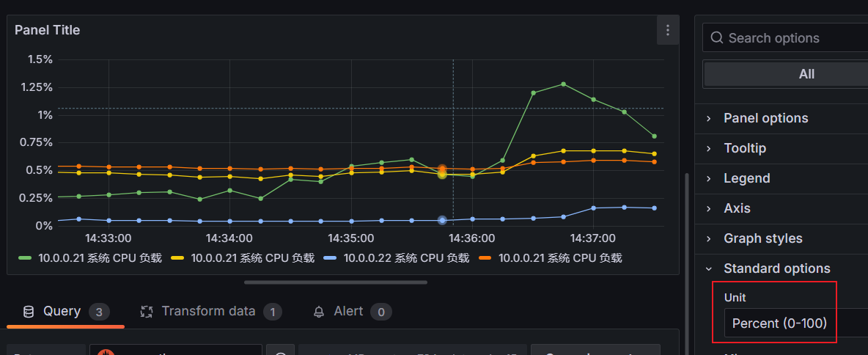This screenshot has height=355, width=868.
Task: Click the horizontal pane resize handle
Action: [x=335, y=282]
